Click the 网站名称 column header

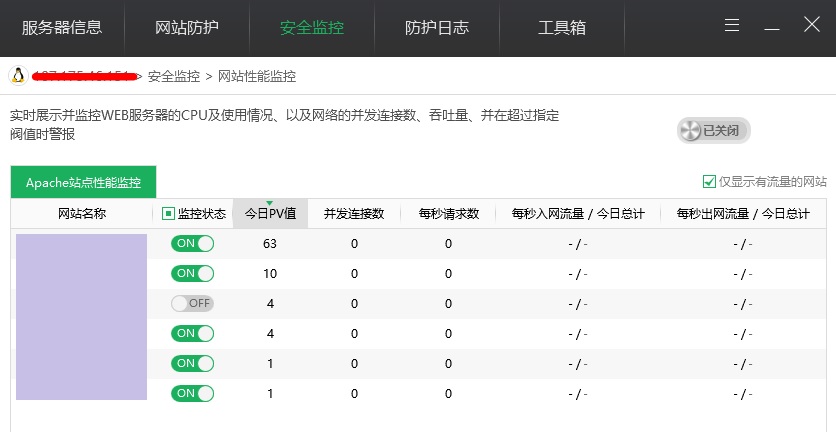[82, 213]
